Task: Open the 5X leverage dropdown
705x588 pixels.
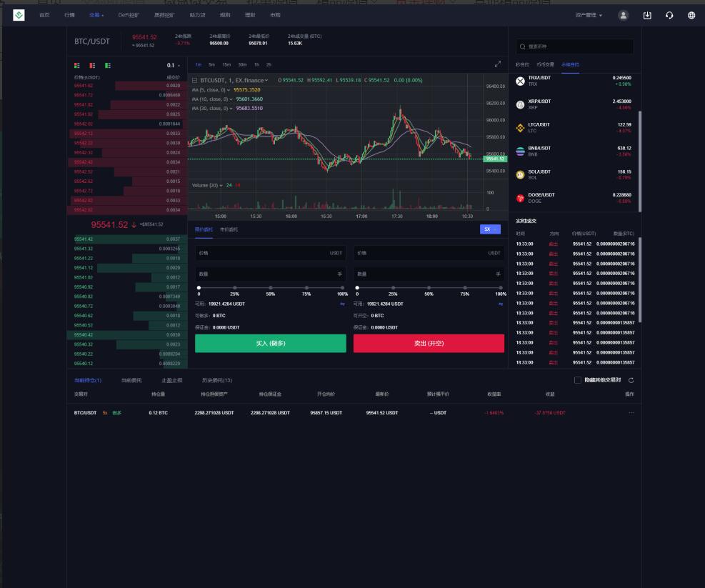Action: [x=490, y=229]
